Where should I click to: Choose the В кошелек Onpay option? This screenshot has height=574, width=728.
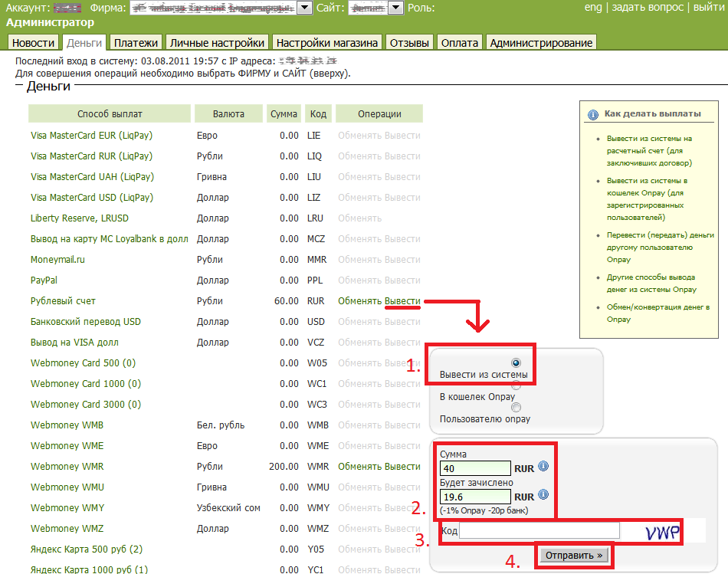(x=516, y=386)
